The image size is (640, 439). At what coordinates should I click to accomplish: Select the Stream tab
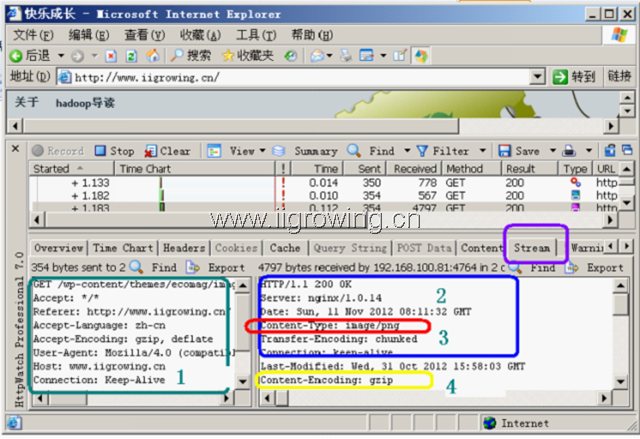pyautogui.click(x=532, y=248)
